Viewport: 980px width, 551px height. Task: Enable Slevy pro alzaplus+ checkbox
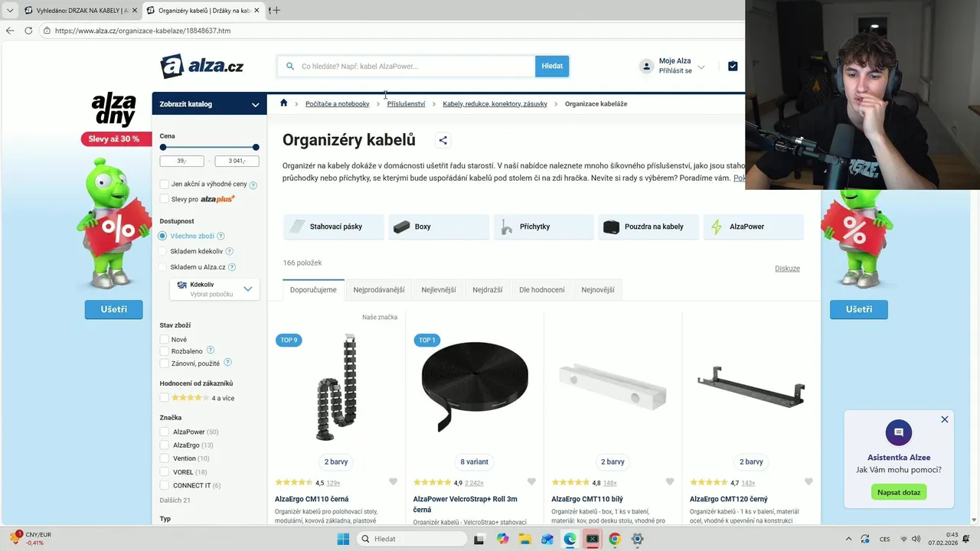[x=164, y=199]
